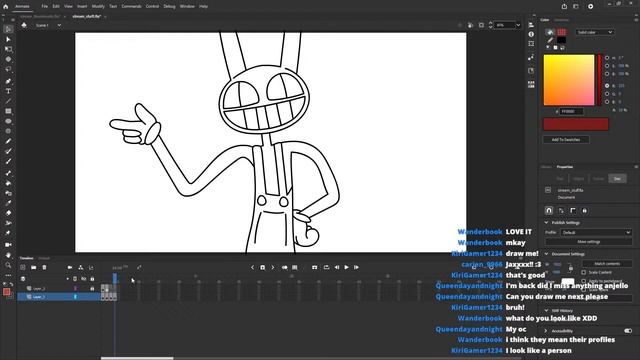Step back one frame in timeline
640x360 pixels.
tap(337, 267)
